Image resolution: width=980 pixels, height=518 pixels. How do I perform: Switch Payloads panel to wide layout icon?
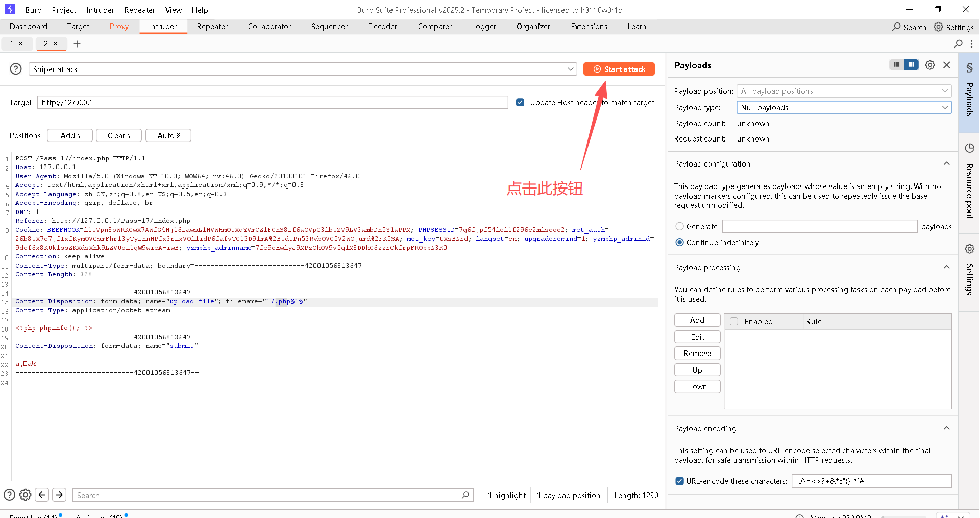pyautogui.click(x=911, y=65)
